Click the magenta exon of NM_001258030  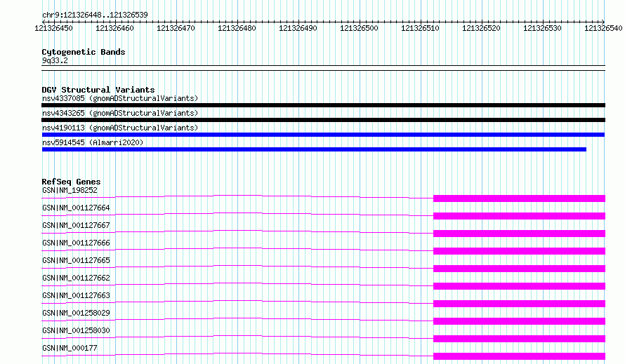(x=520, y=339)
